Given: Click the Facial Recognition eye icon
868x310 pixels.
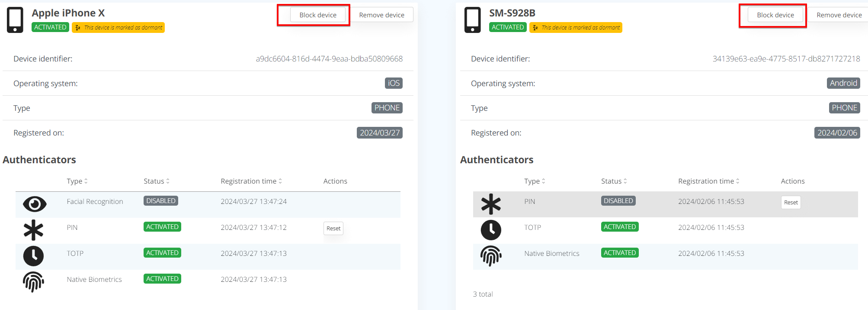Looking at the screenshot, I should pos(35,204).
